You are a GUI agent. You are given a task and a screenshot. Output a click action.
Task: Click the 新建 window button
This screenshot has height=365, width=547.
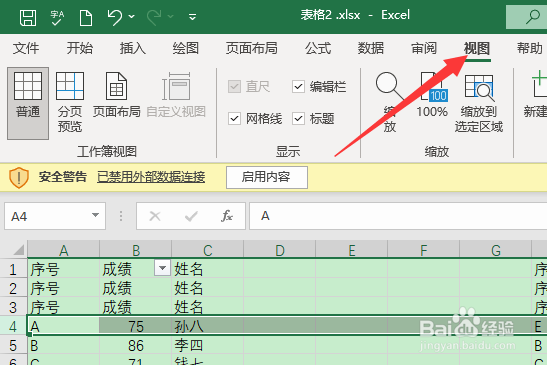coord(536,94)
